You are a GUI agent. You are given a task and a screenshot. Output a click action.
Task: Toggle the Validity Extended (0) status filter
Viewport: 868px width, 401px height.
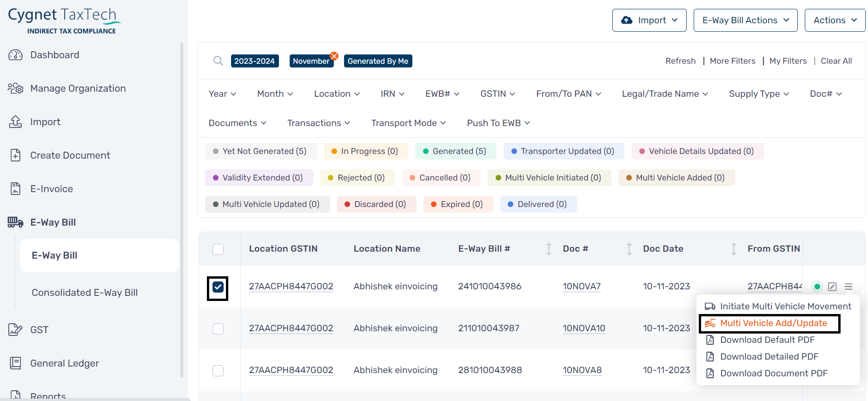coord(259,178)
